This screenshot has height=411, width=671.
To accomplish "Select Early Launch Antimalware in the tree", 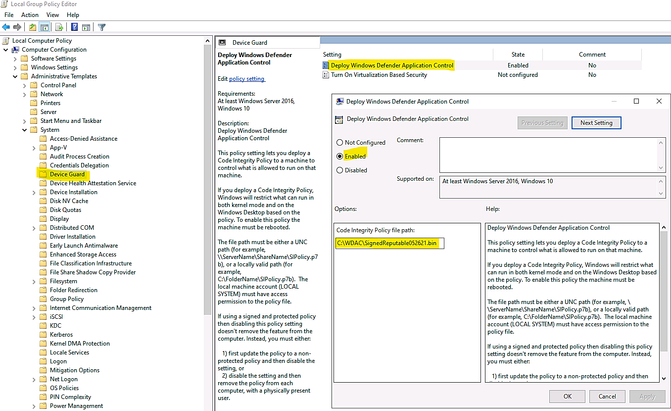I will pyautogui.click(x=83, y=246).
